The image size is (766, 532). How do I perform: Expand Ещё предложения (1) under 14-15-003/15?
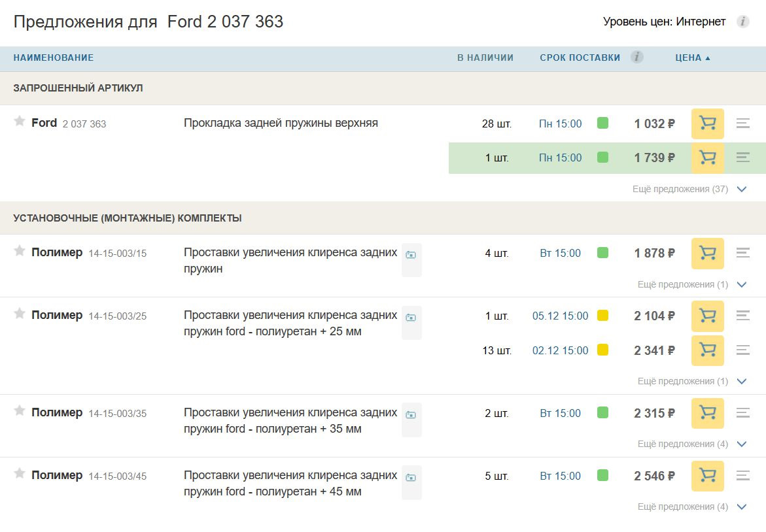tap(691, 284)
